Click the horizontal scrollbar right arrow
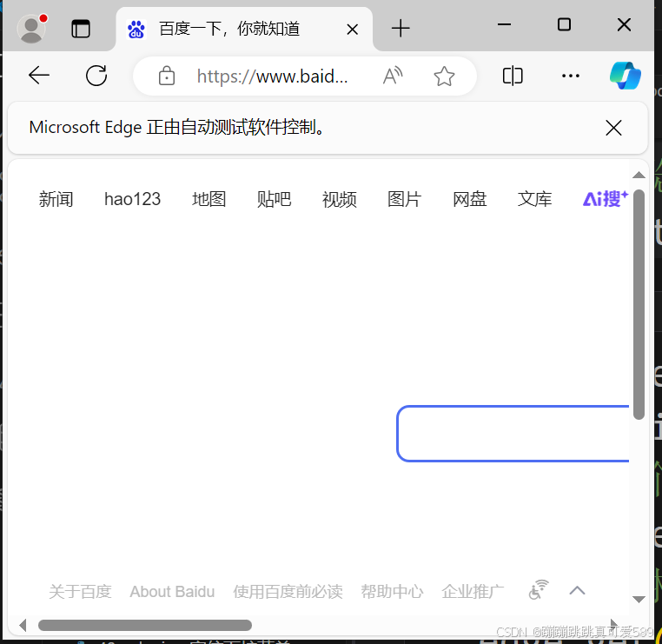The height and width of the screenshot is (644, 662). pos(613,625)
